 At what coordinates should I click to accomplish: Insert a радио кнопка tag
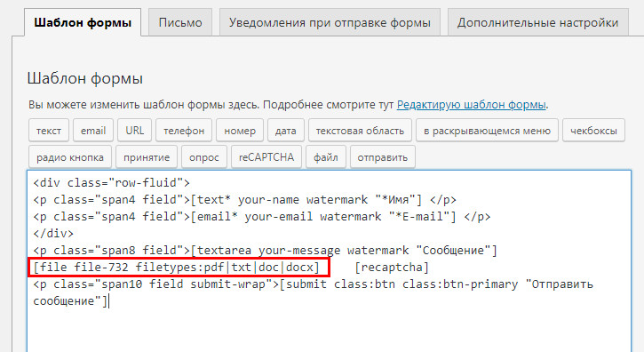[70, 157]
